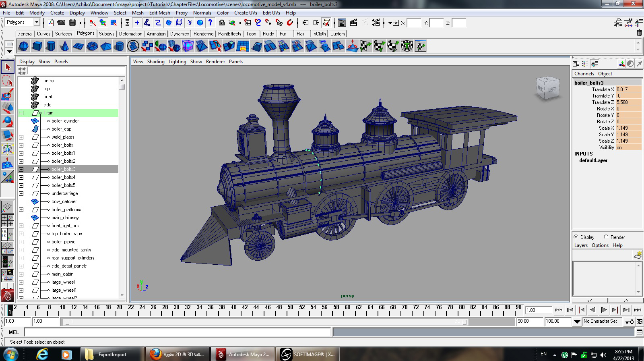Select the Display radio button
The width and height of the screenshot is (644, 361).
click(576, 237)
